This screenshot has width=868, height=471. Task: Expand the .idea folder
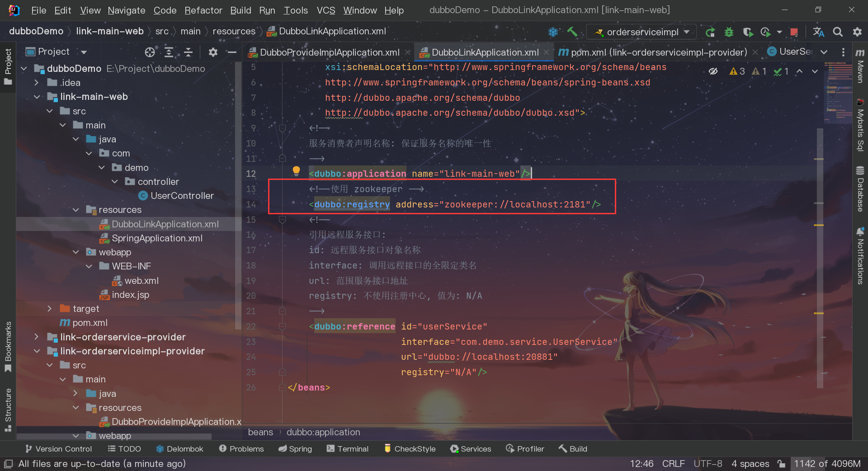click(x=37, y=83)
